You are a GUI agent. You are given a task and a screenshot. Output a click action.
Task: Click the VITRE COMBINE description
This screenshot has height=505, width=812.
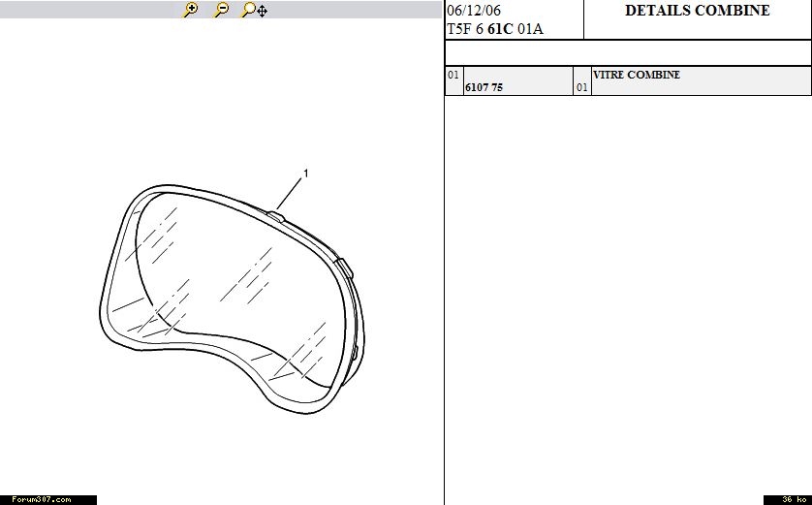[x=637, y=75]
